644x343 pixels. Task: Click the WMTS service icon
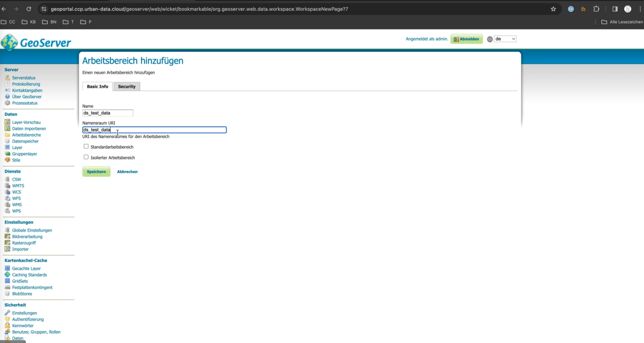pyautogui.click(x=7, y=186)
